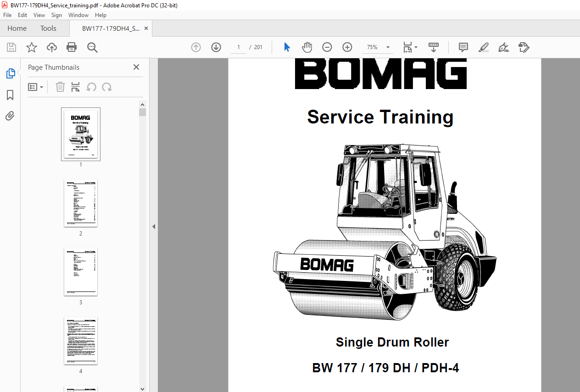580x392 pixels.
Task: Collapse the navigation pane with the side arrow
Action: 154,226
